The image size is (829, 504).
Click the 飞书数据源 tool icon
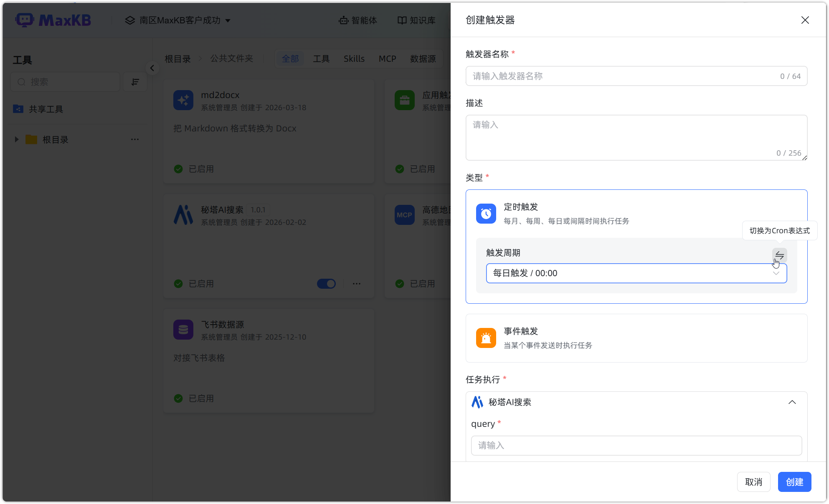(x=183, y=330)
